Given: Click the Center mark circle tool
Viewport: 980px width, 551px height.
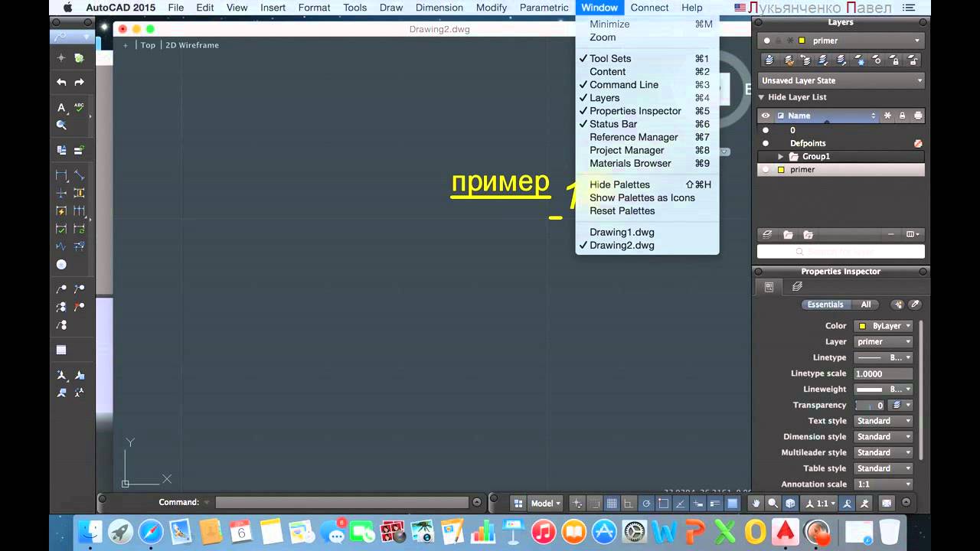Looking at the screenshot, I should coord(61,264).
